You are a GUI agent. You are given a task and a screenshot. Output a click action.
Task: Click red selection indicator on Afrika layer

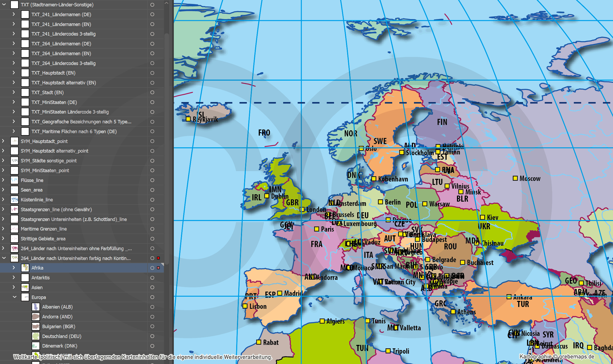[x=158, y=268]
